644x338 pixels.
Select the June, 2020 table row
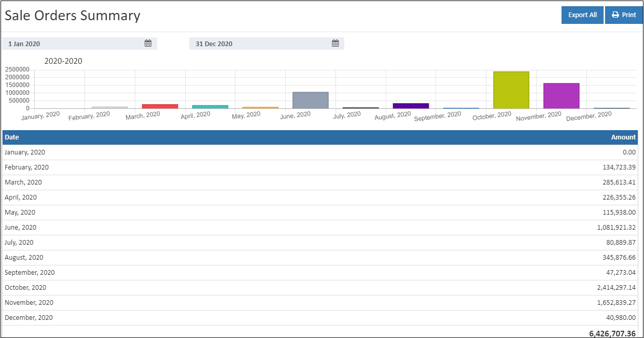pos(320,228)
